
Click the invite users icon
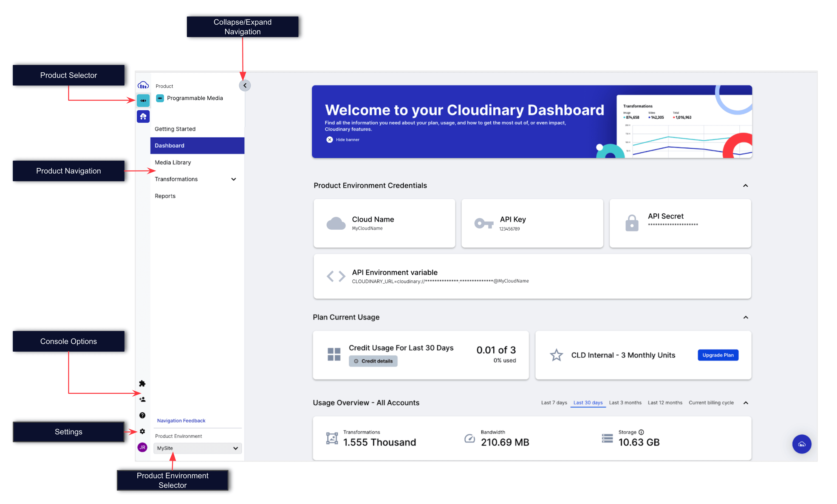(142, 399)
